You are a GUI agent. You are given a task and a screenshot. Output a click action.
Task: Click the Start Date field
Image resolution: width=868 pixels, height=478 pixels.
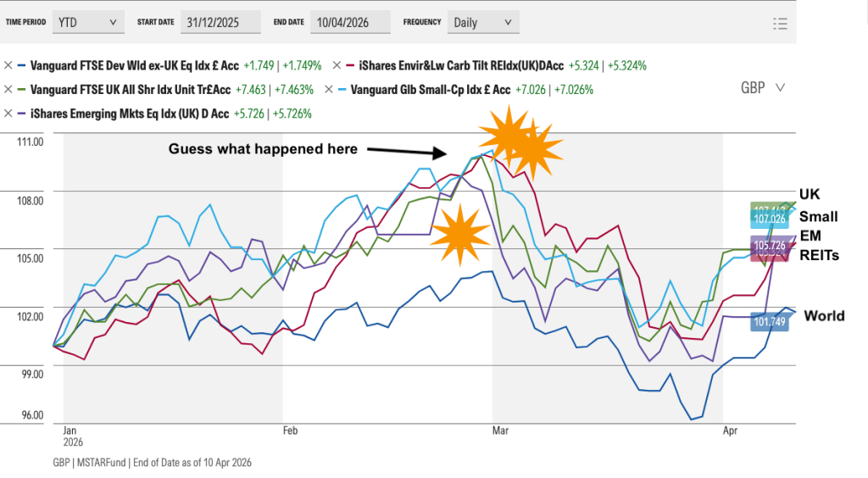pyautogui.click(x=219, y=22)
